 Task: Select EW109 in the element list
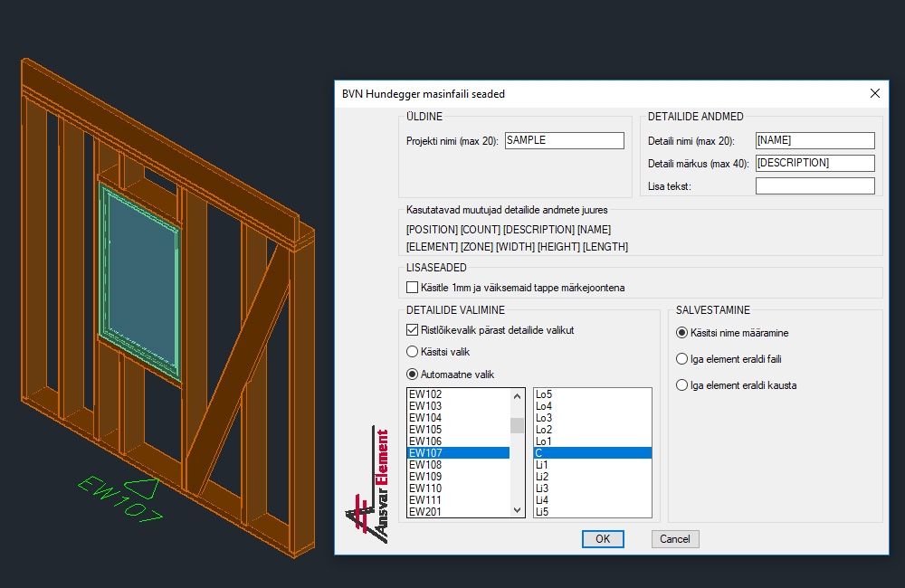point(458,477)
